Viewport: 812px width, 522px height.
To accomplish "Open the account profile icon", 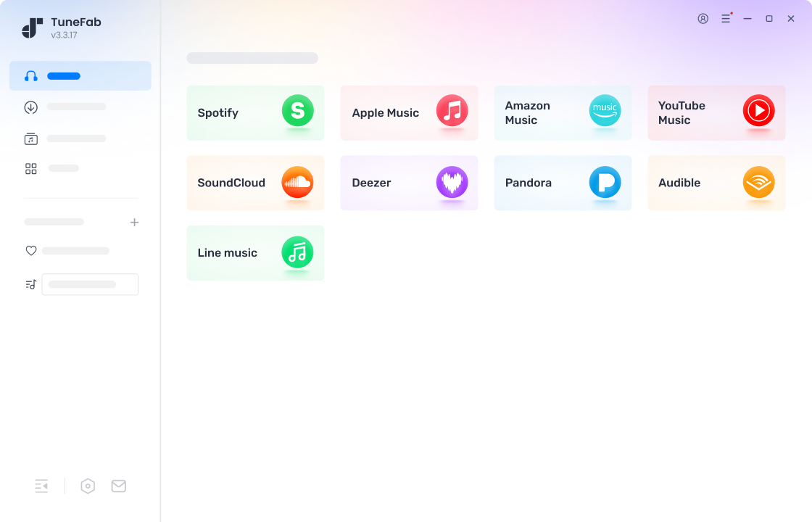I will click(x=703, y=18).
